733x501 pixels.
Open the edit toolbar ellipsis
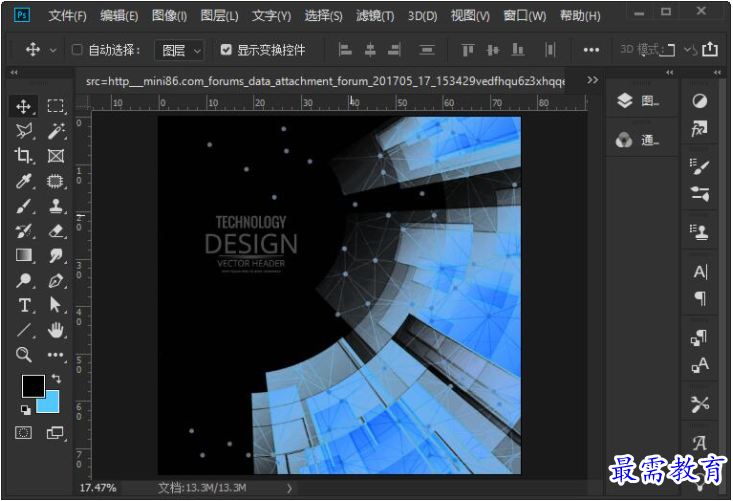pyautogui.click(x=56, y=355)
